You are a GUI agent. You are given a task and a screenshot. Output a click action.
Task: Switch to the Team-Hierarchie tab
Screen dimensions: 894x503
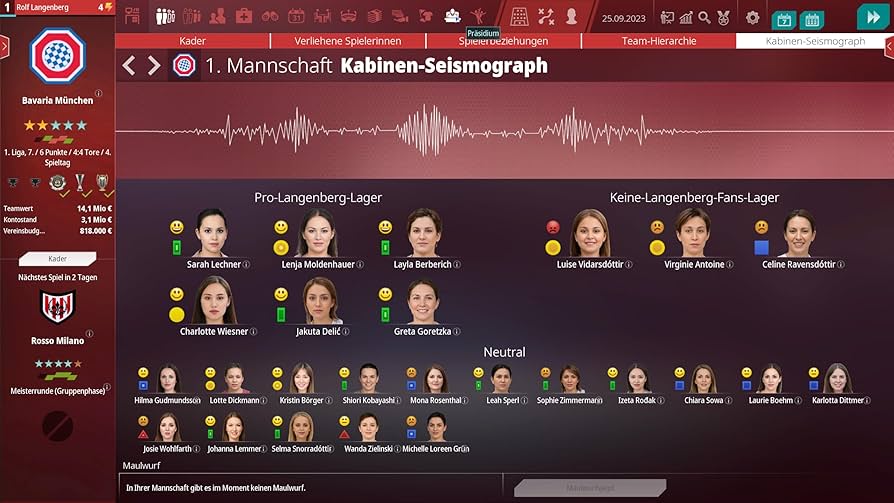coord(659,41)
